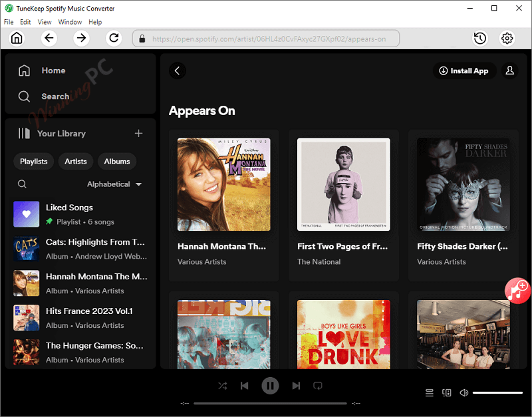The image size is (532, 417).
Task: Open Cats: Highlights album in library
Action: click(x=80, y=249)
